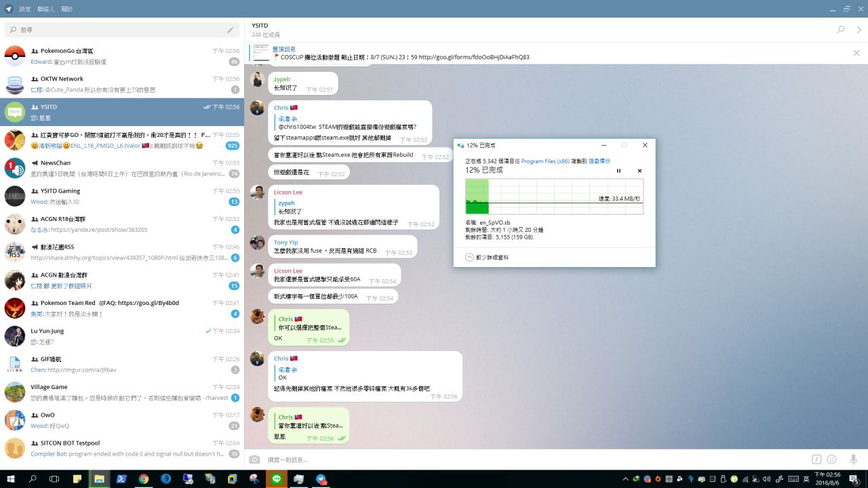The image size is (868, 488).
Task: Open the goo.gl forms link in the pinned message
Action: click(473, 58)
